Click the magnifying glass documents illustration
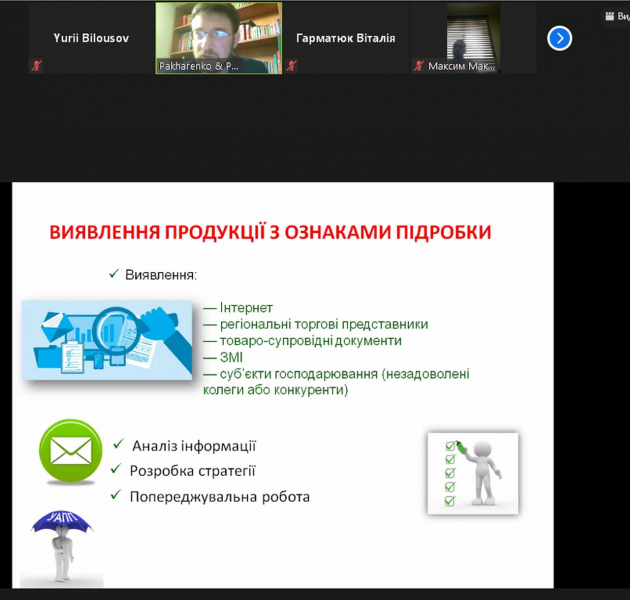Screen dimensions: 630x600 [x=107, y=341]
